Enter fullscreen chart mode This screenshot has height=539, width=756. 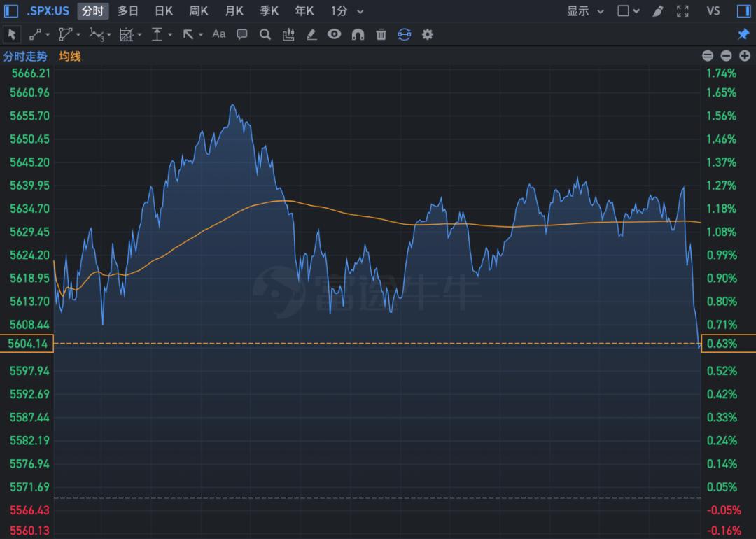pos(683,11)
